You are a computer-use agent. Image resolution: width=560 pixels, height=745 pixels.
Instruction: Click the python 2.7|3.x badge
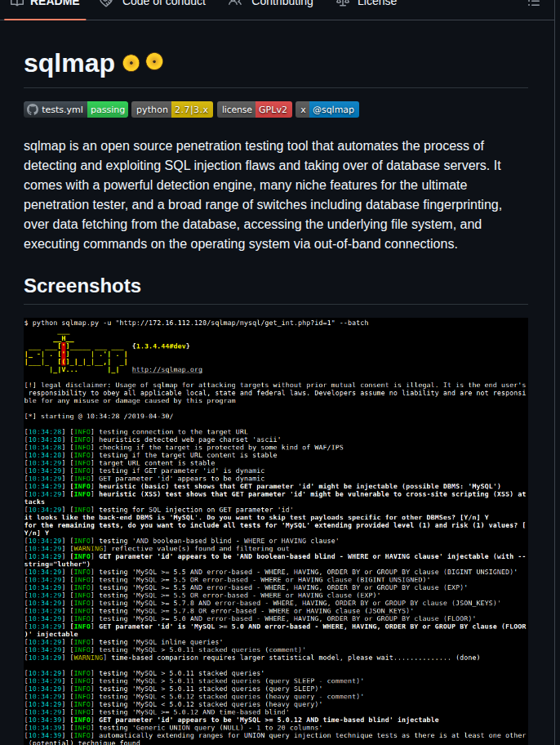tap(172, 109)
